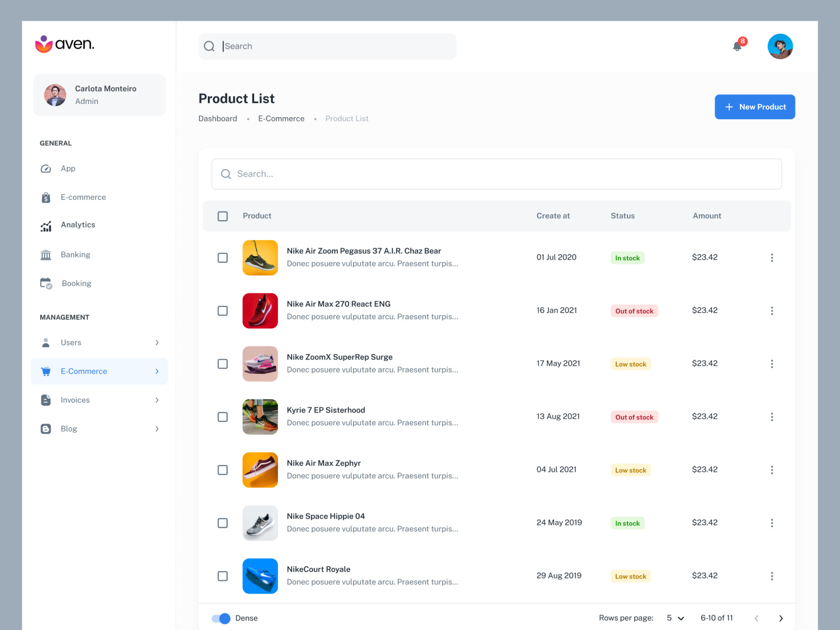The width and height of the screenshot is (840, 630).
Task: Check Nike Air Max 270 React row
Action: (x=223, y=311)
